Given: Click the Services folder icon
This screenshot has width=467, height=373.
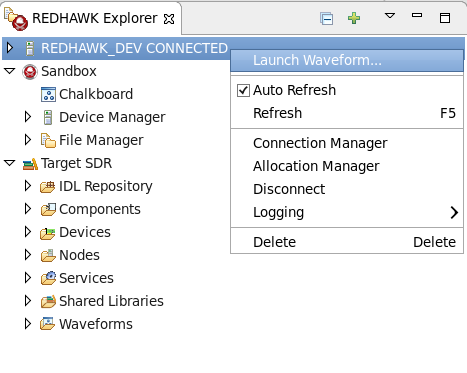Looking at the screenshot, I should click(x=48, y=278).
